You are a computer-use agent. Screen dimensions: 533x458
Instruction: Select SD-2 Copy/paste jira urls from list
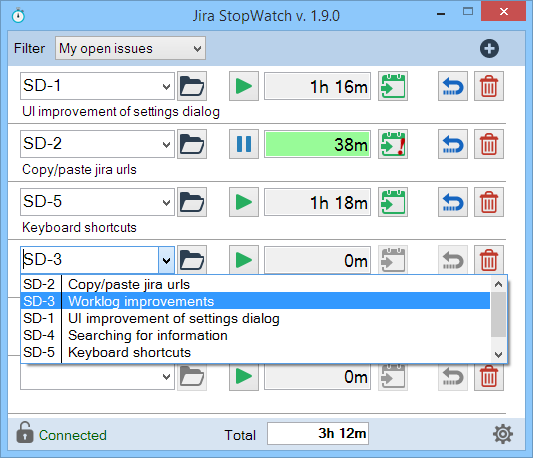coord(255,284)
